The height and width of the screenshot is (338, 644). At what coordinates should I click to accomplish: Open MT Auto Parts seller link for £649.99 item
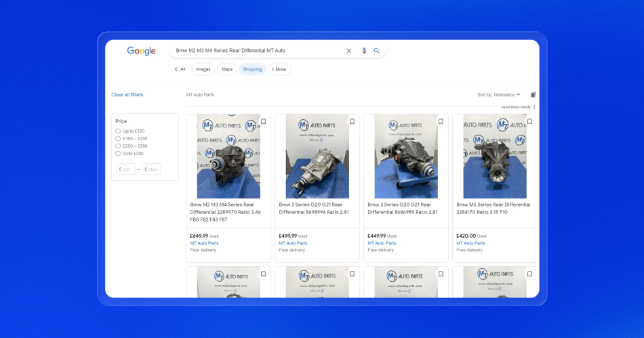pyautogui.click(x=204, y=243)
